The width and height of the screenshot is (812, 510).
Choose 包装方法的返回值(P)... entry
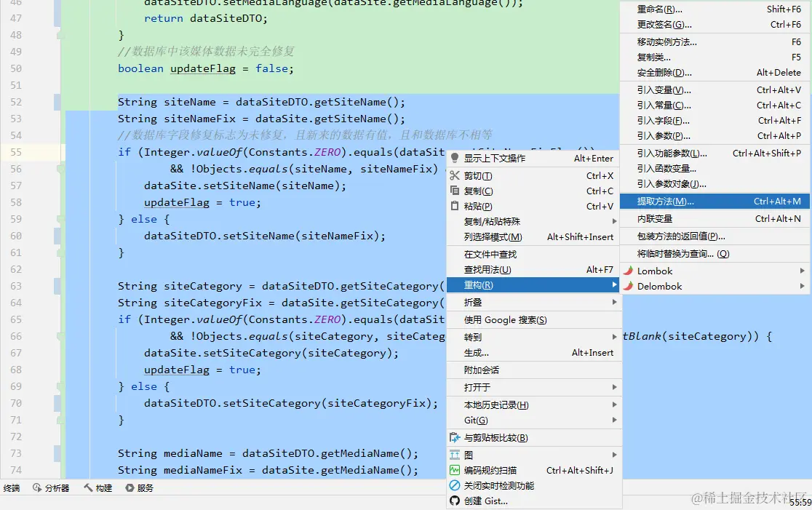click(x=716, y=236)
